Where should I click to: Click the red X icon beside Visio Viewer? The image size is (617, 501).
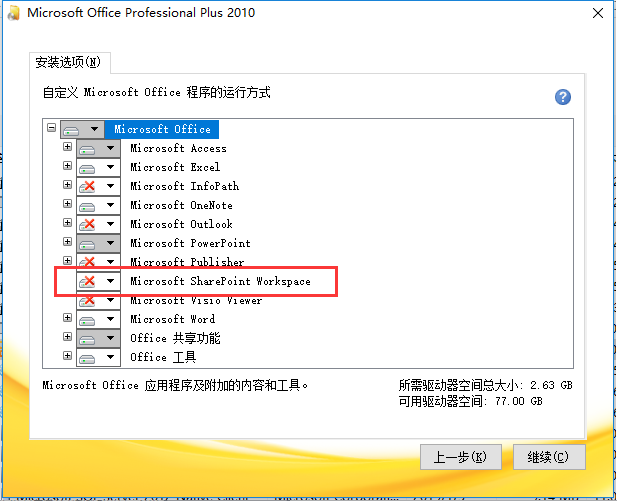click(87, 301)
